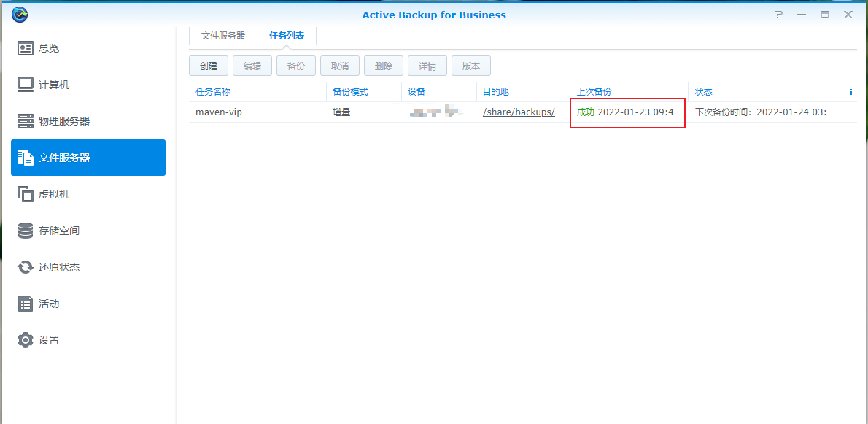Go to 计算机 section
868x424 pixels.
pyautogui.click(x=88, y=85)
